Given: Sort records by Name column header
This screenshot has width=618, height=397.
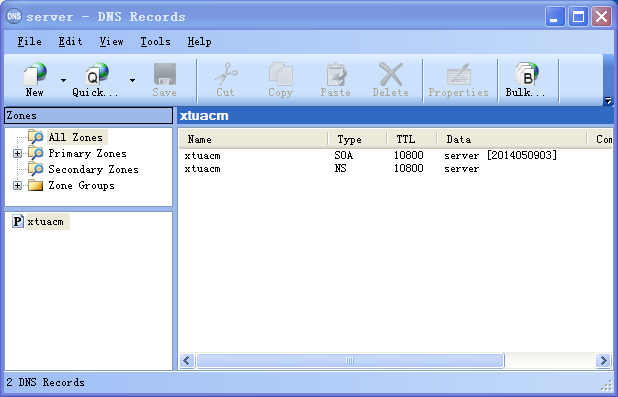Looking at the screenshot, I should pos(253,139).
